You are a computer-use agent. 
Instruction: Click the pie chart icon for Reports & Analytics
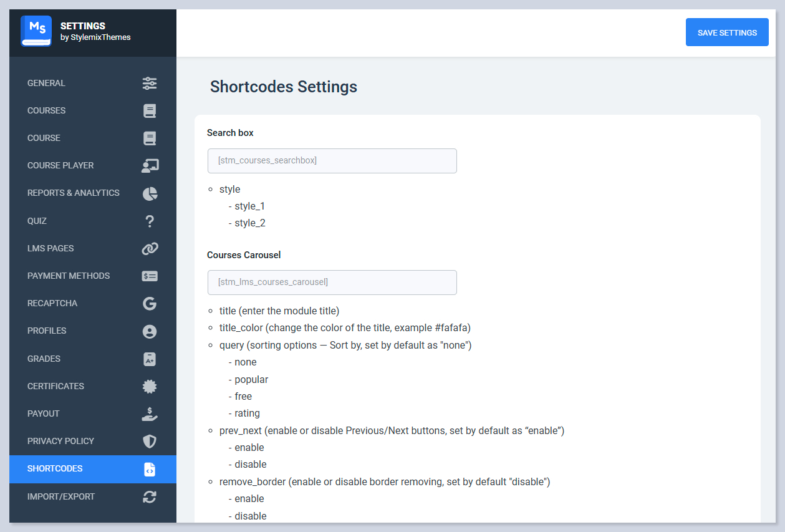[150, 193]
